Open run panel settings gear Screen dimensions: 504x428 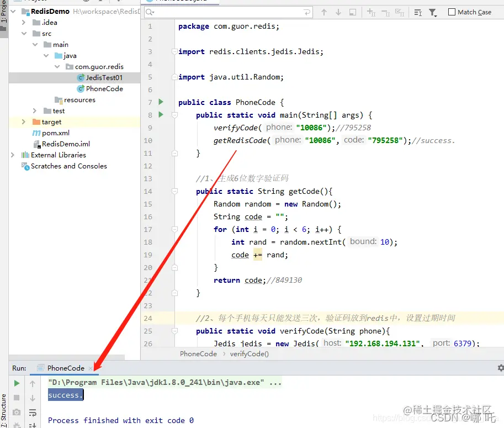(x=501, y=368)
